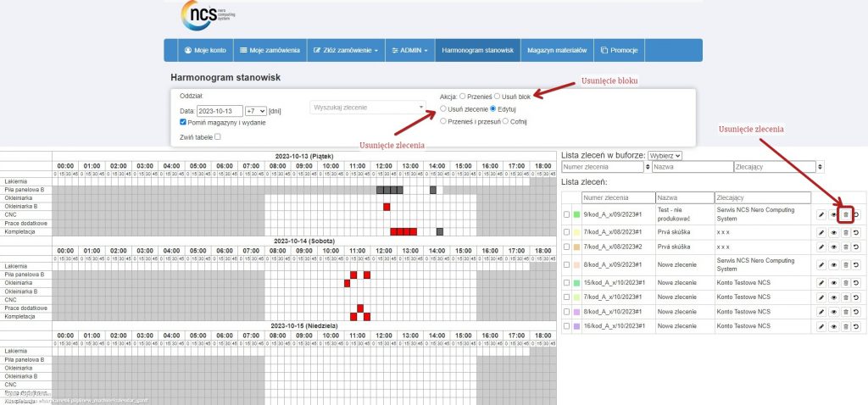The width and height of the screenshot is (868, 405).
Task: Tick the 'Zwiń tabele' checkbox
Action: (218, 136)
